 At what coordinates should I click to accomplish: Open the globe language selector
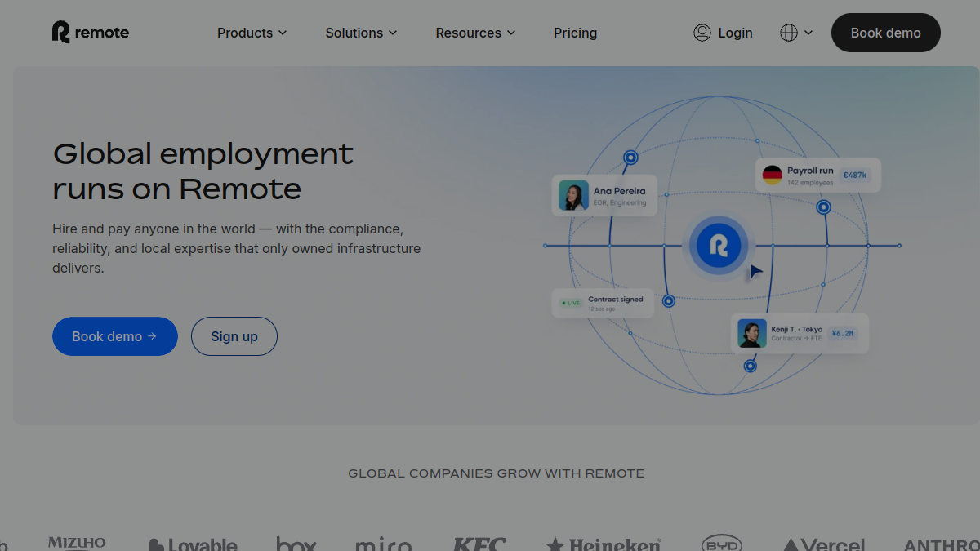point(789,33)
